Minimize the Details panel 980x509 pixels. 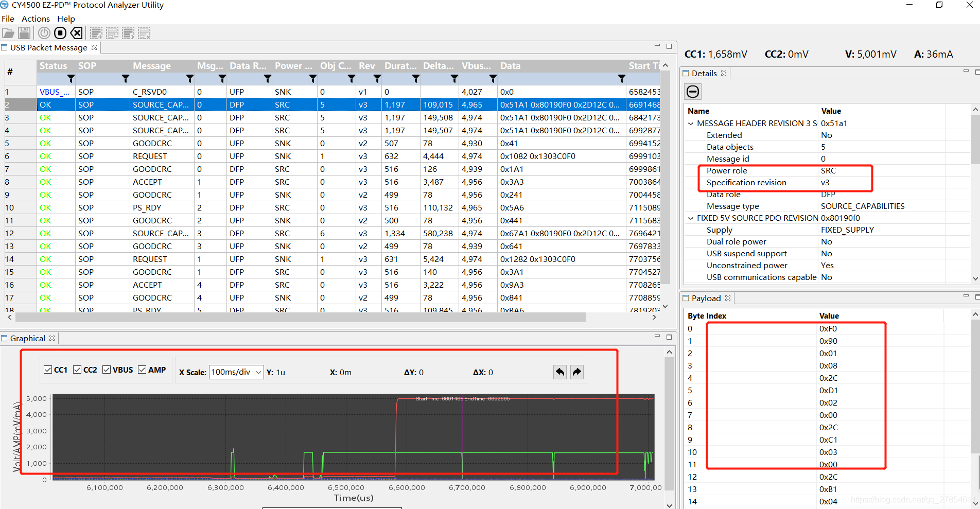click(966, 72)
